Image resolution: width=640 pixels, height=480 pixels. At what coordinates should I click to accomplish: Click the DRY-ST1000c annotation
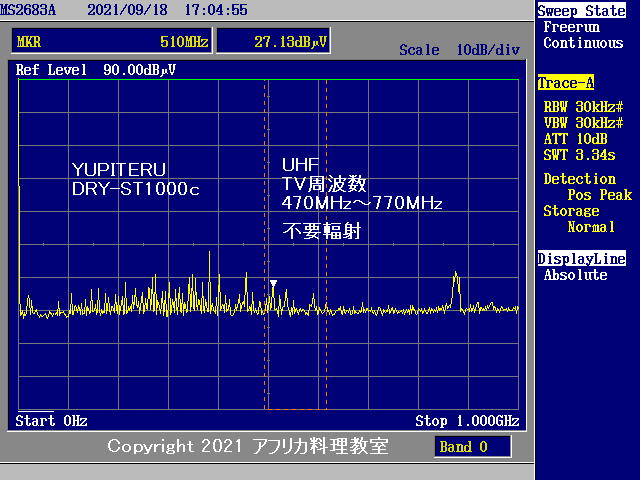[136, 189]
